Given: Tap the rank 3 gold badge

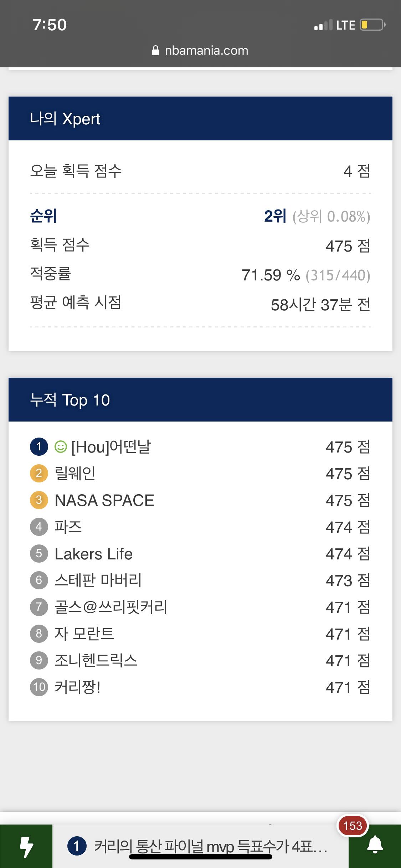Looking at the screenshot, I should tap(39, 500).
